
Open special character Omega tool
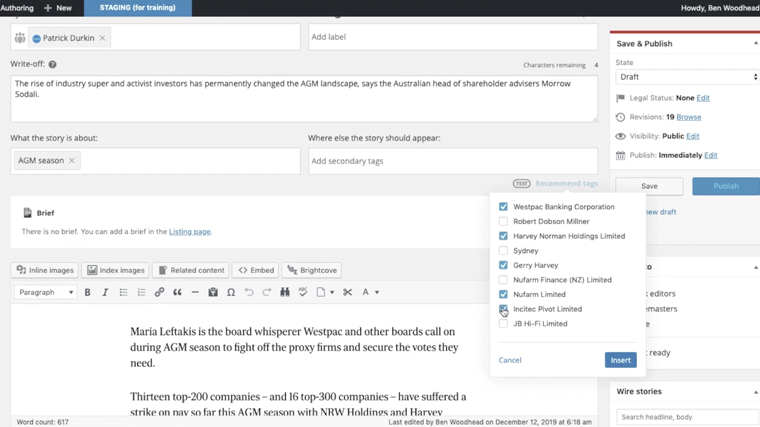point(231,292)
